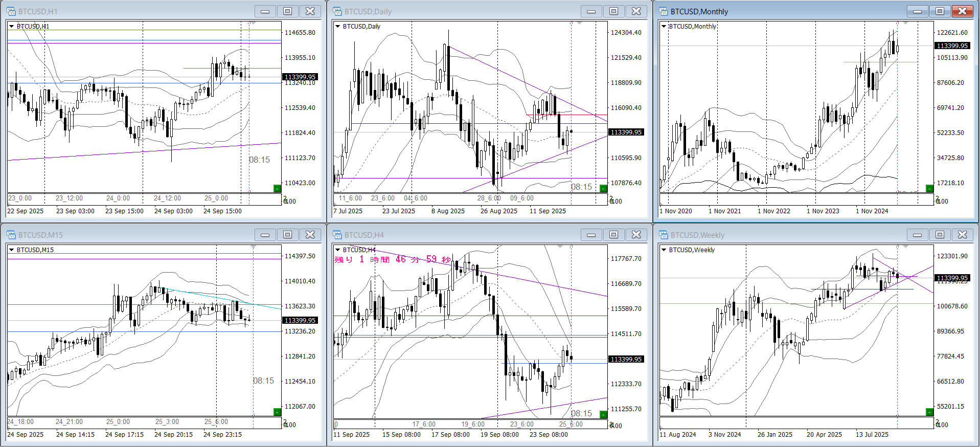
Task: Click the BTCUSD,Monthly window title icon
Action: pyautogui.click(x=664, y=11)
